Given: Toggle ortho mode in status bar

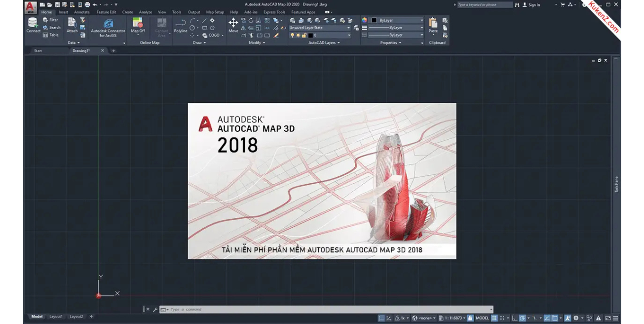Looking at the screenshot, I should [x=514, y=318].
